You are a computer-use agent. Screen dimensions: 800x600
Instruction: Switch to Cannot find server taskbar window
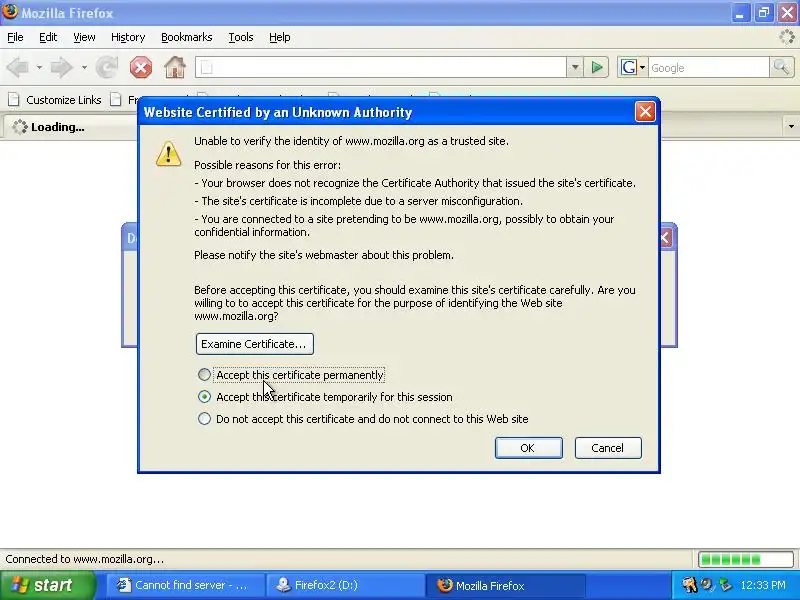coord(185,585)
